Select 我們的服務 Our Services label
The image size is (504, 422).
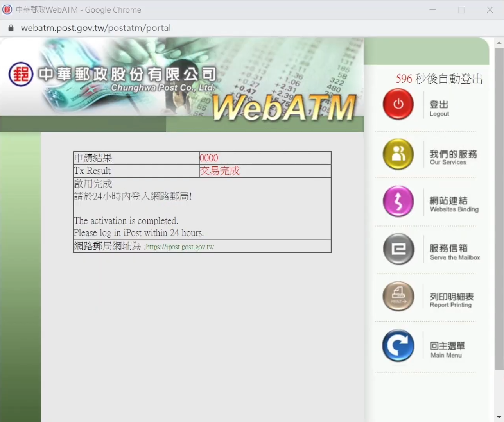pos(453,157)
